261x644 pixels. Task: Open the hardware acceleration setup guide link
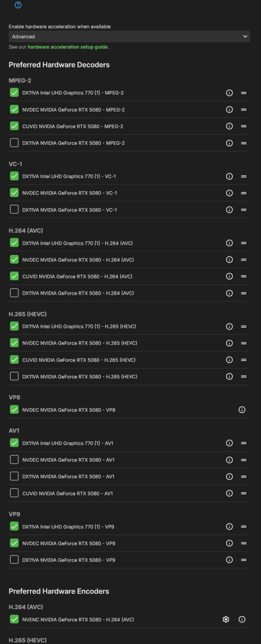click(x=68, y=47)
